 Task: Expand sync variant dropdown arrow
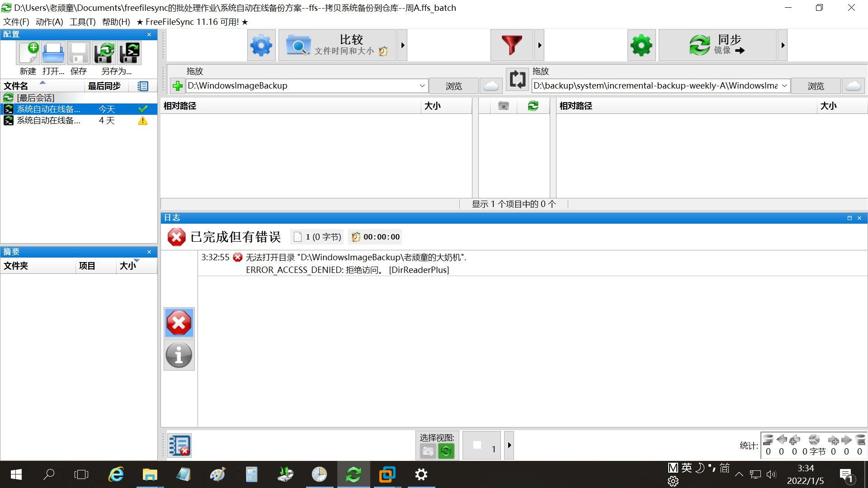coord(783,45)
